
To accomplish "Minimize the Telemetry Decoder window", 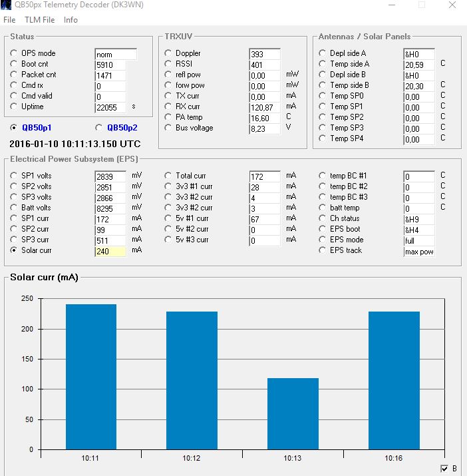I will click(x=392, y=5).
